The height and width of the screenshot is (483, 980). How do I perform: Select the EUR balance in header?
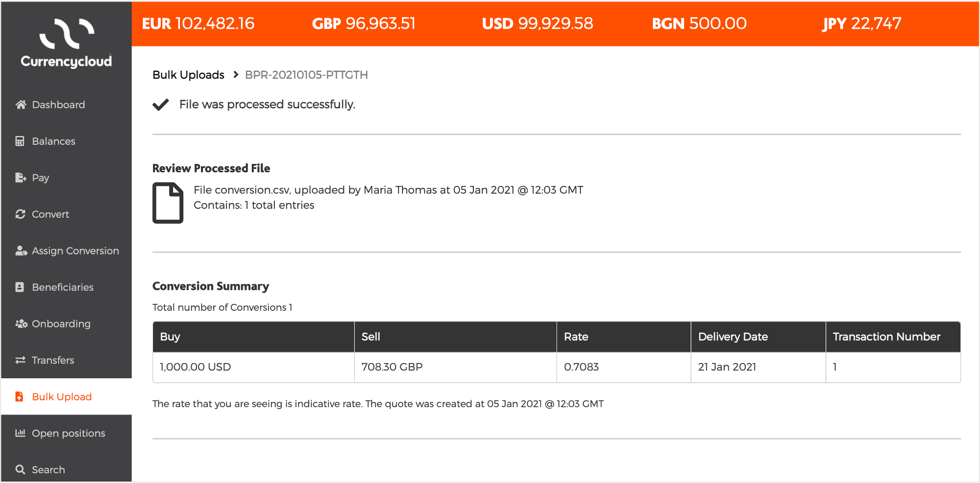(x=198, y=23)
